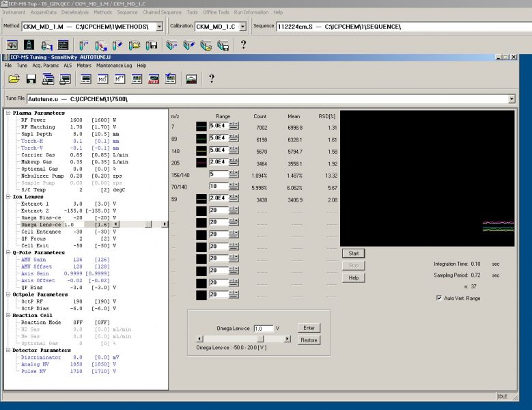Open the Acq. Params menu
532x410 pixels.
point(46,66)
